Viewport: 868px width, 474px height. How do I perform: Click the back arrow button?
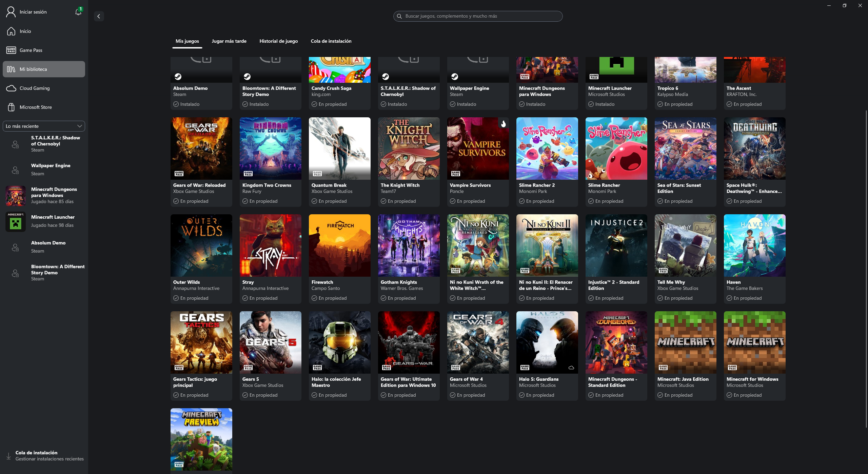click(x=99, y=16)
